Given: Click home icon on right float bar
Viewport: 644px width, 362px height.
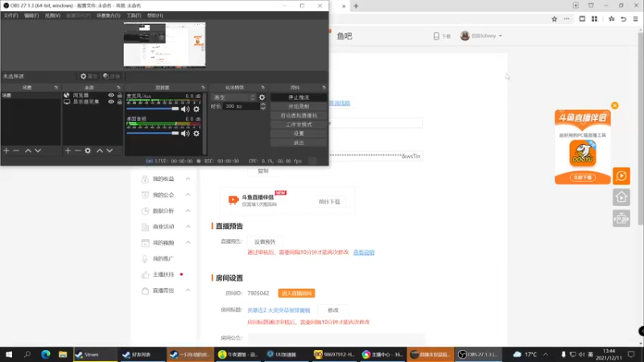Looking at the screenshot, I should [x=621, y=197].
